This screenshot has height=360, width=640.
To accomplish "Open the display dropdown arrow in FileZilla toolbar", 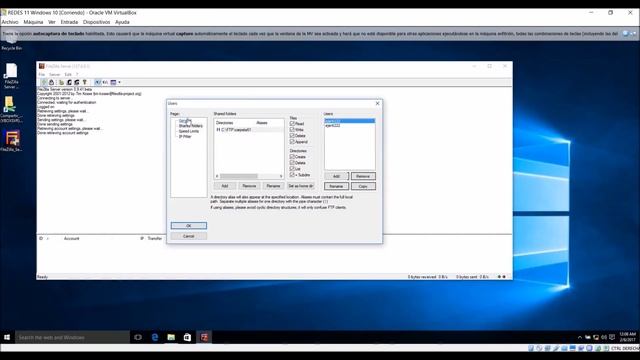I will [119, 82].
